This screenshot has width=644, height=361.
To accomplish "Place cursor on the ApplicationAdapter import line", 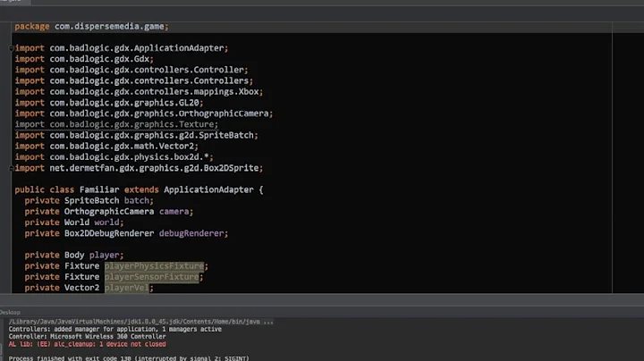I will pos(122,48).
